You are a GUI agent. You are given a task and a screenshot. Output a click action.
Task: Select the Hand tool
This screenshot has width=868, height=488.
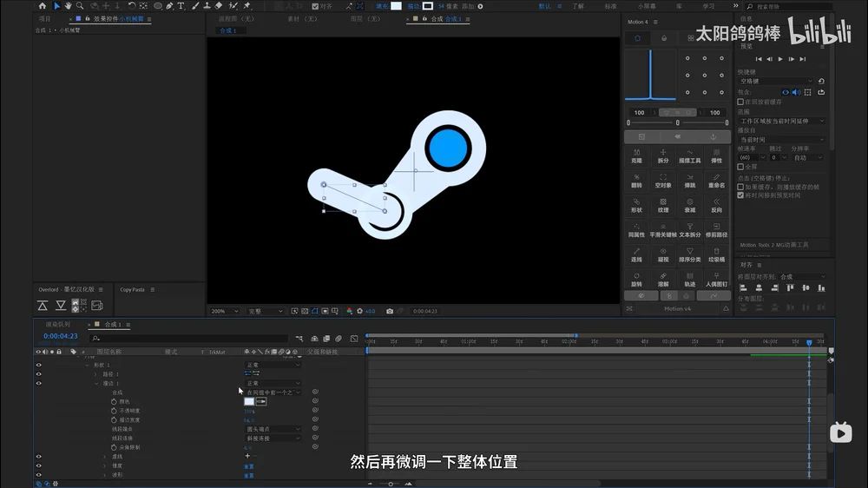pos(68,6)
